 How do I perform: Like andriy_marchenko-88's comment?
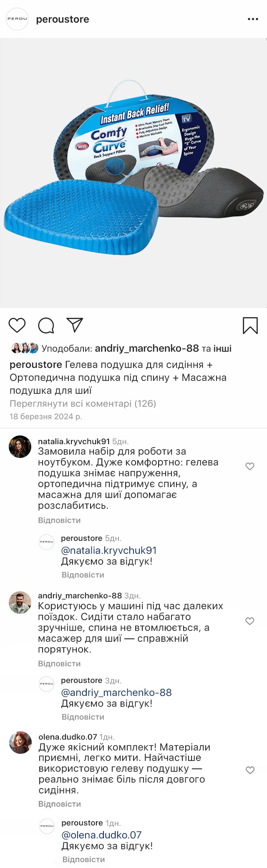tap(250, 621)
